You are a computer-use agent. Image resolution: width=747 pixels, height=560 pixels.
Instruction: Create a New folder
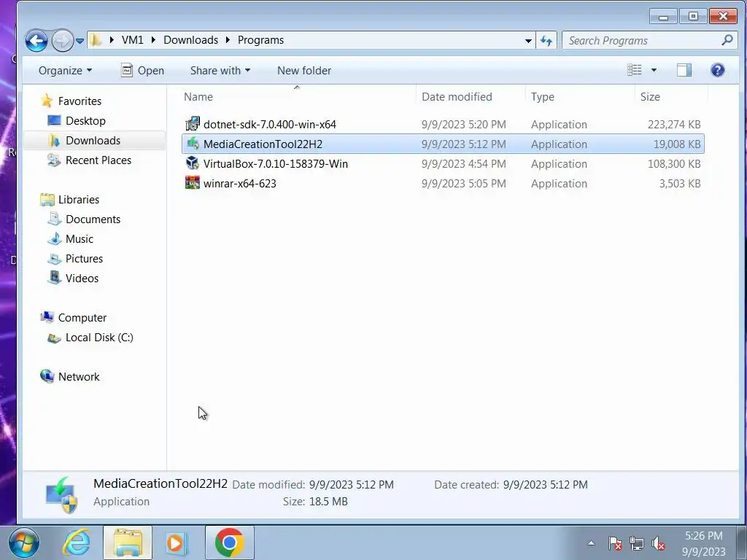pyautogui.click(x=304, y=71)
